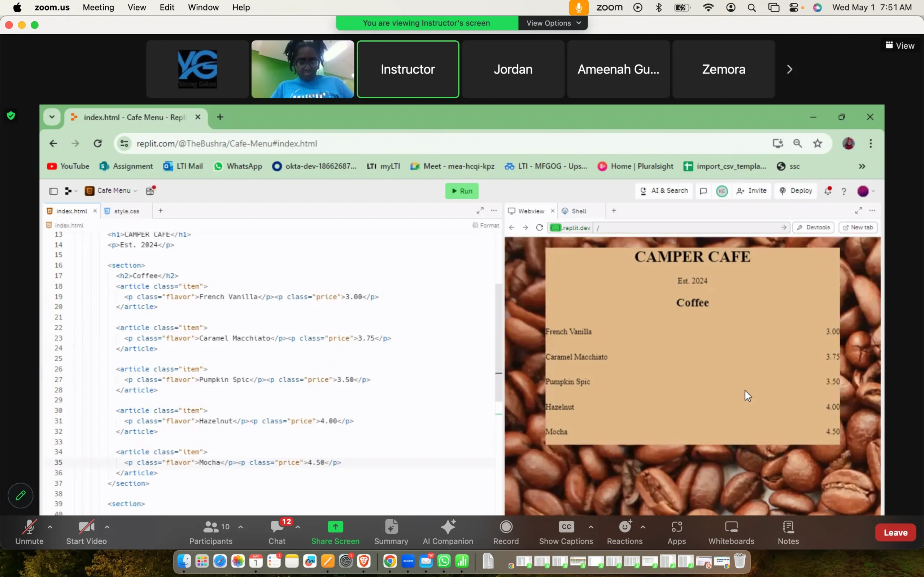Open the Zoom Apps panel

pyautogui.click(x=676, y=532)
